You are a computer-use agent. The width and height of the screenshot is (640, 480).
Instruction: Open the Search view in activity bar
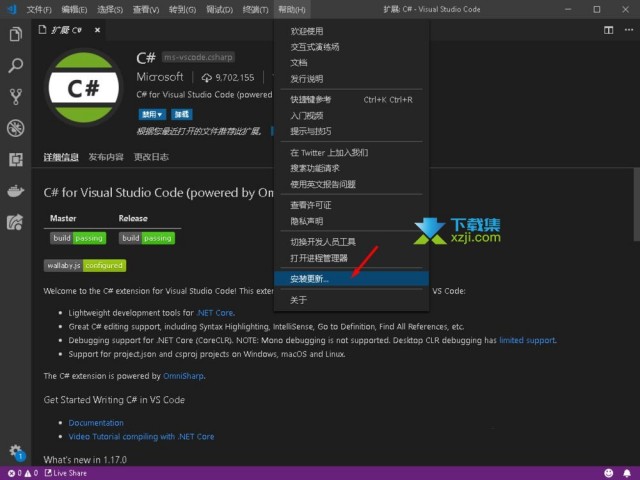pos(16,65)
